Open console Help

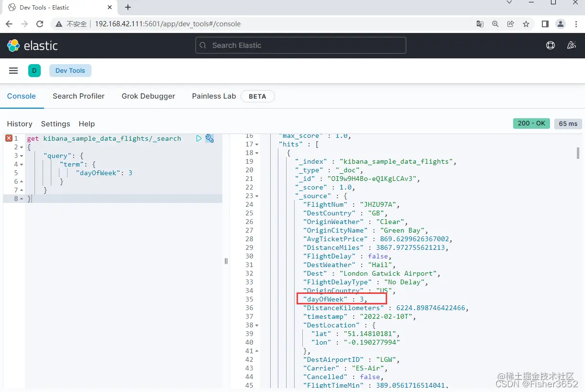[87, 124]
